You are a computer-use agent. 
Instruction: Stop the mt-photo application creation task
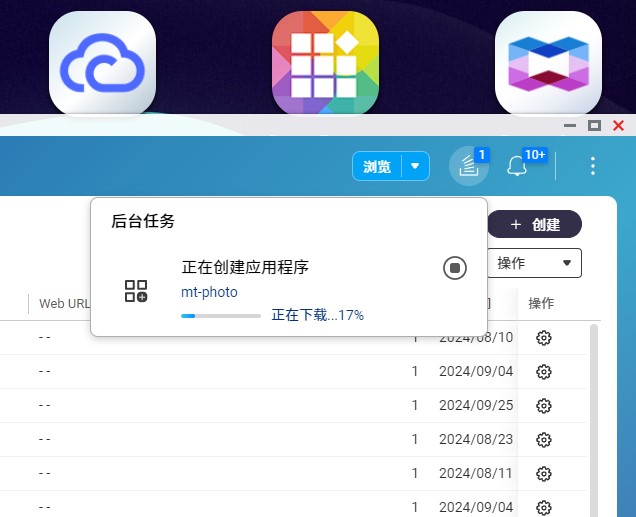454,268
